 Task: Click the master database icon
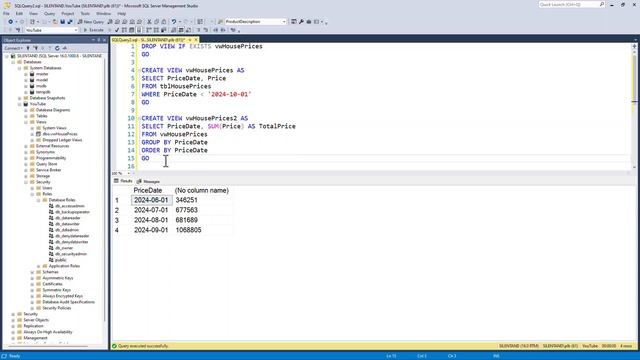[x=32, y=74]
